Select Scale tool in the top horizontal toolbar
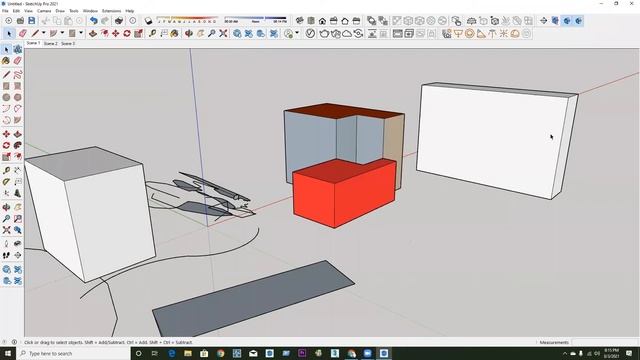 138,33
